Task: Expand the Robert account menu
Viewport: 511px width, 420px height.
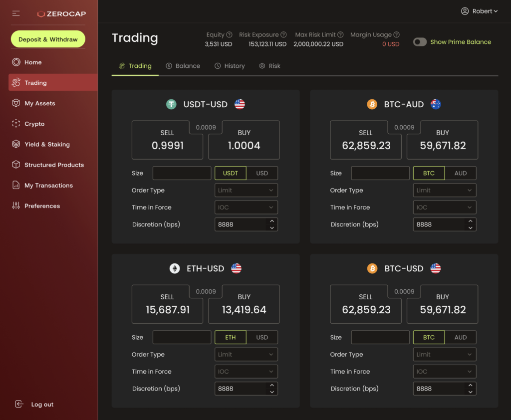Action: [x=482, y=10]
